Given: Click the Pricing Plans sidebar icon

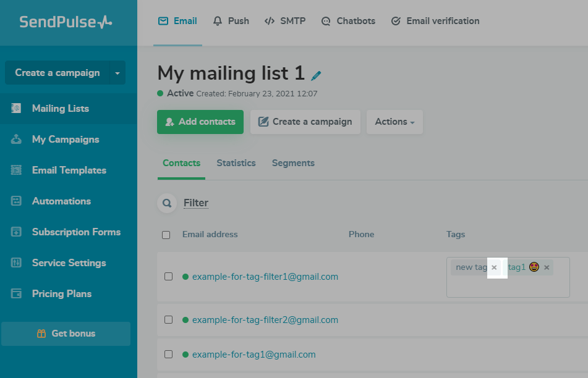Looking at the screenshot, I should tap(17, 294).
